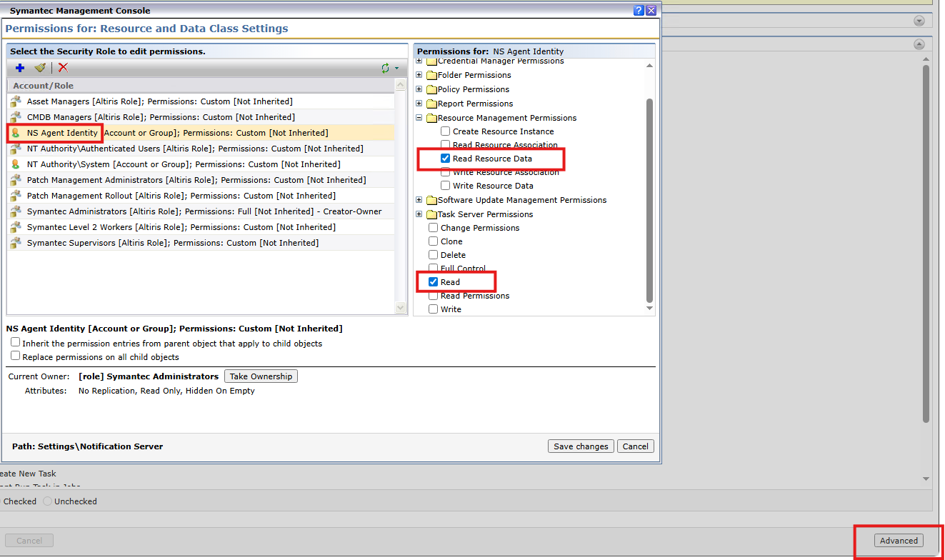Select the Unchecked radio button
This screenshot has width=945, height=560.
48,501
